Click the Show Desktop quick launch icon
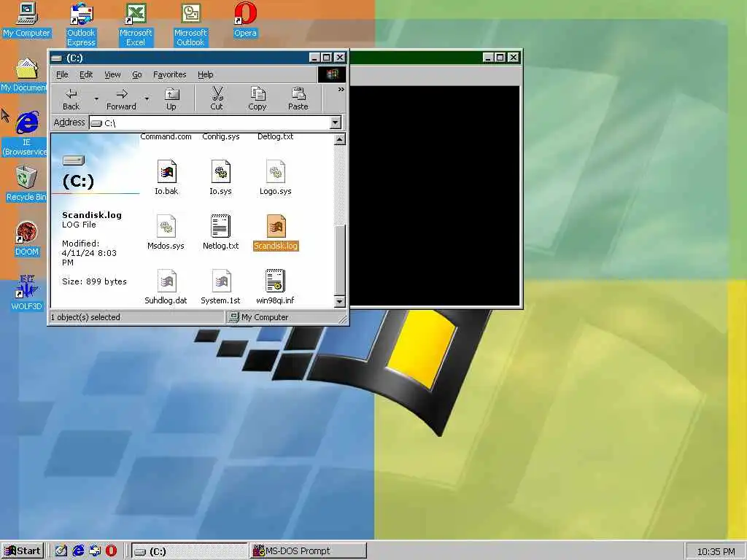The height and width of the screenshot is (560, 747). click(61, 551)
